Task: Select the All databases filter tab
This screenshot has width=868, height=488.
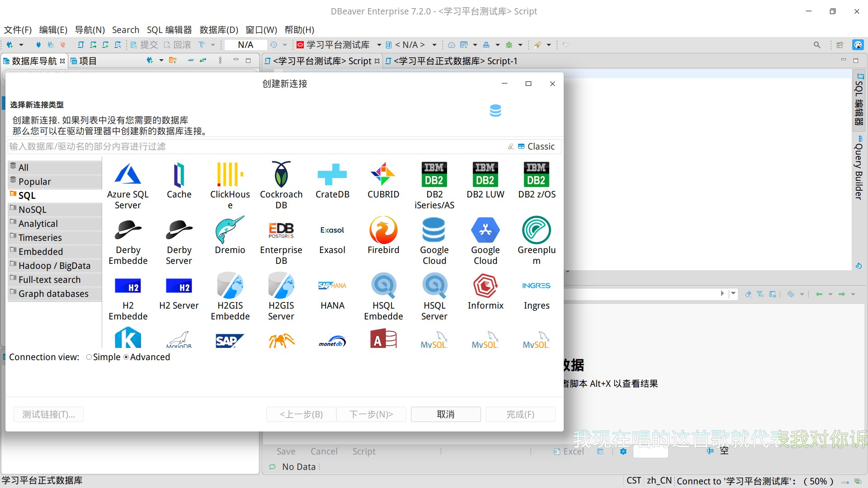Action: [x=22, y=167]
